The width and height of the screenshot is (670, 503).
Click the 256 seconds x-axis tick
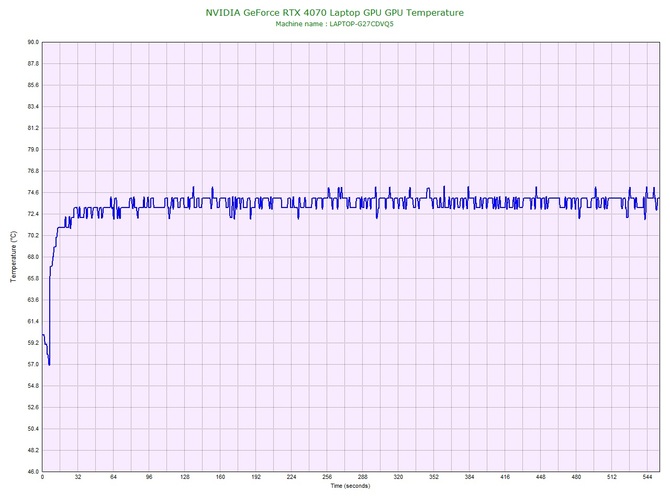[327, 478]
